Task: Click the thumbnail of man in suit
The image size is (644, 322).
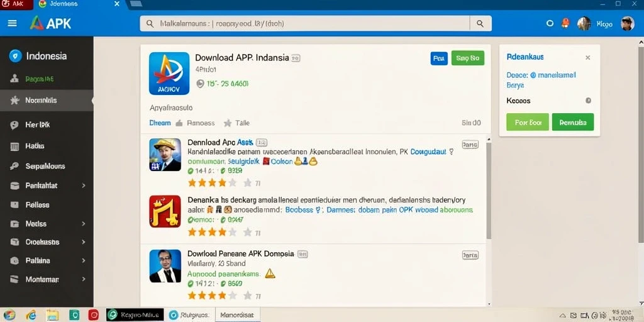Action: click(x=165, y=266)
